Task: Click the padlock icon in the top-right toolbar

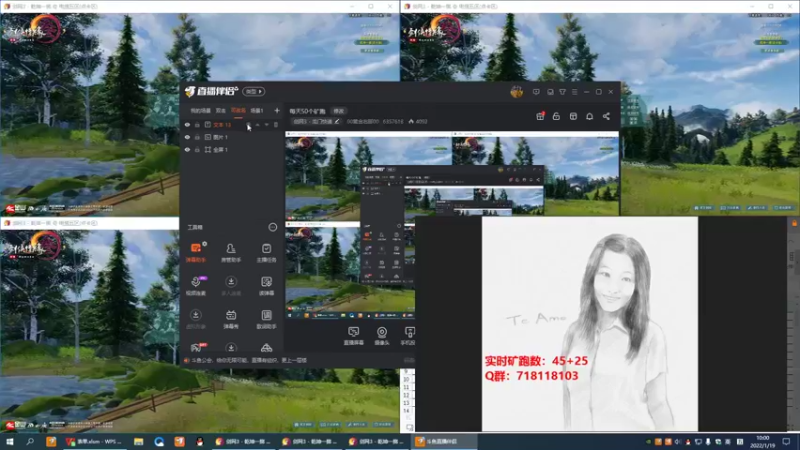Action: (556, 116)
